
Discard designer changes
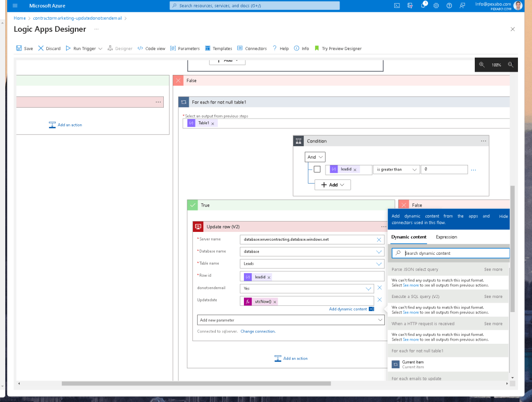click(x=49, y=48)
